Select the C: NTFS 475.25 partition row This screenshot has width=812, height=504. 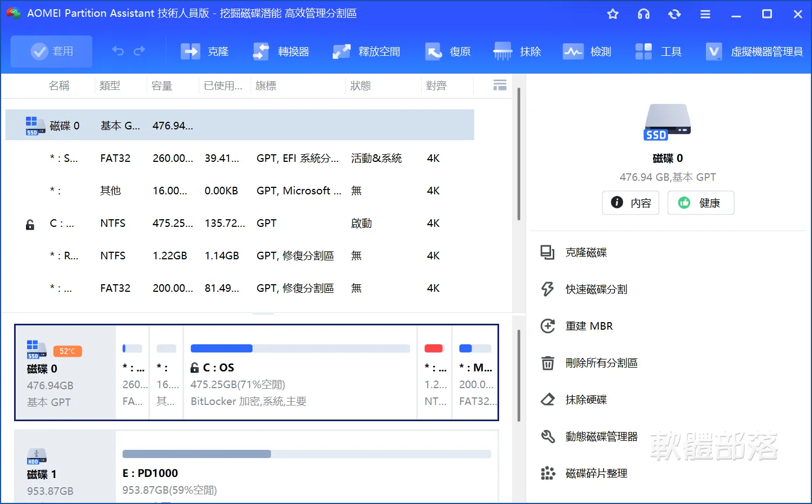tap(240, 223)
